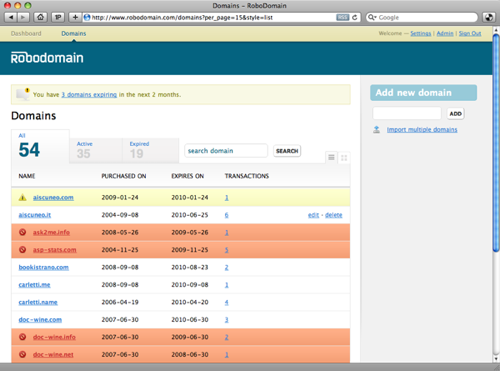This screenshot has height=371, width=500.
Task: Click the PURCHASED ON column header
Action: (124, 176)
